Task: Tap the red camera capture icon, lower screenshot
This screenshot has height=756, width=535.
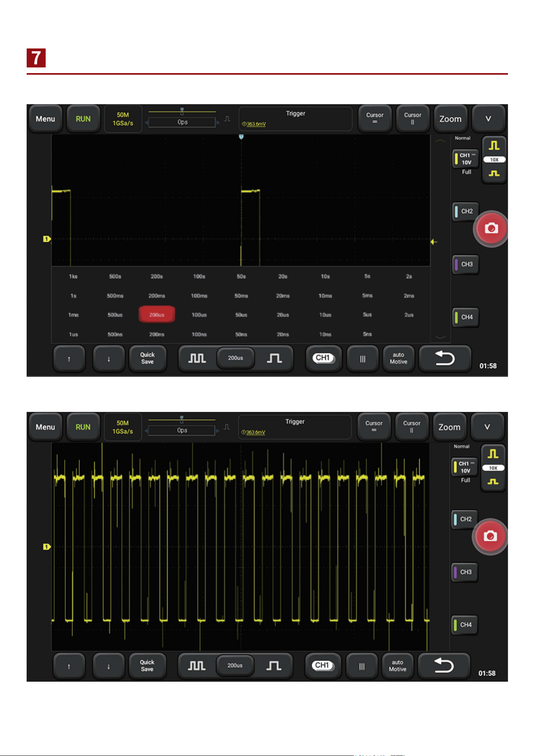Action: pyautogui.click(x=490, y=536)
